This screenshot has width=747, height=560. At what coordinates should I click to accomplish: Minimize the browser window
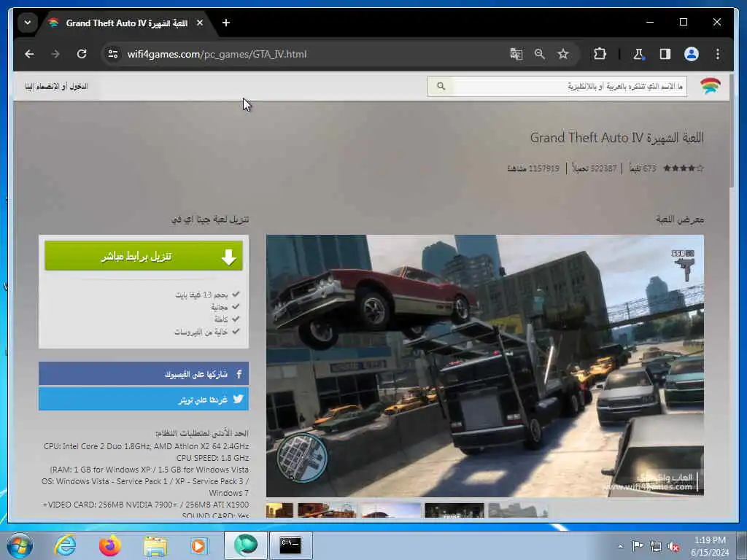pyautogui.click(x=650, y=22)
